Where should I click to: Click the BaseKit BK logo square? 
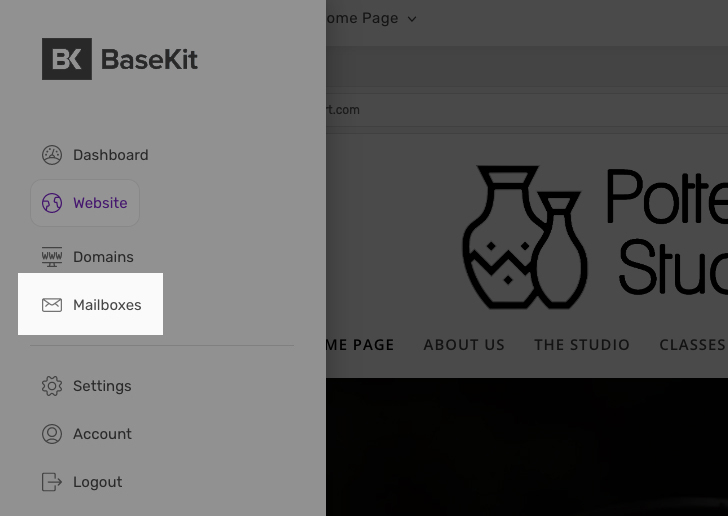[67, 59]
